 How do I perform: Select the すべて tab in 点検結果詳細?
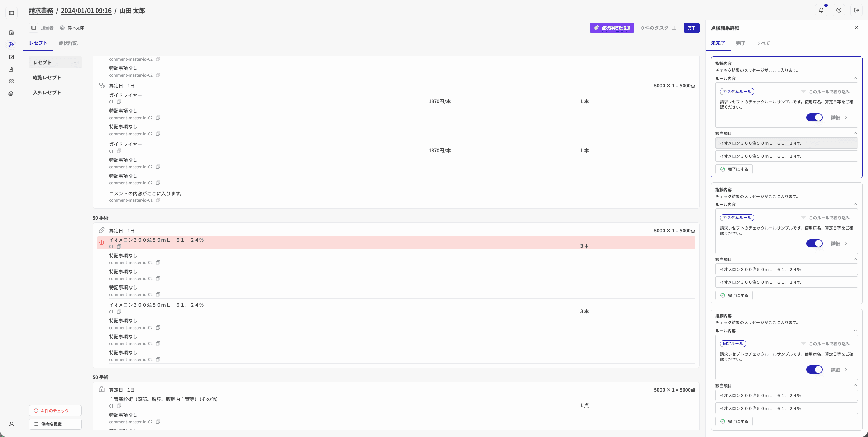pyautogui.click(x=763, y=43)
